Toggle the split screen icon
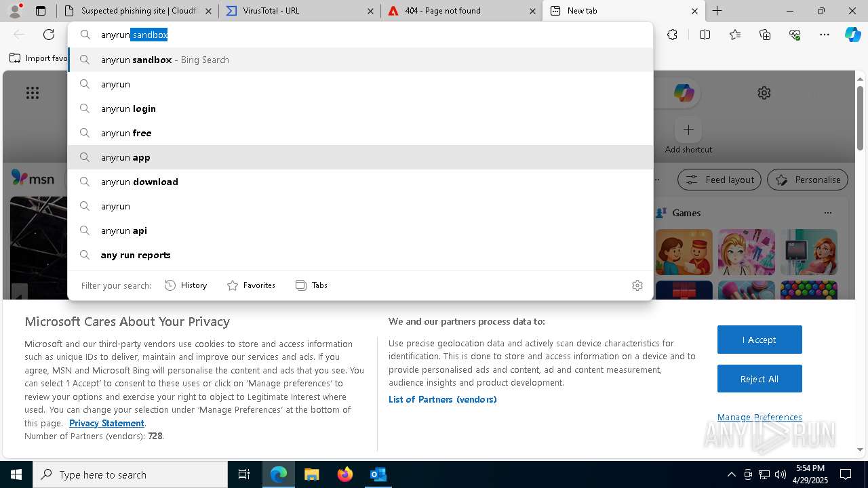 (x=705, y=35)
